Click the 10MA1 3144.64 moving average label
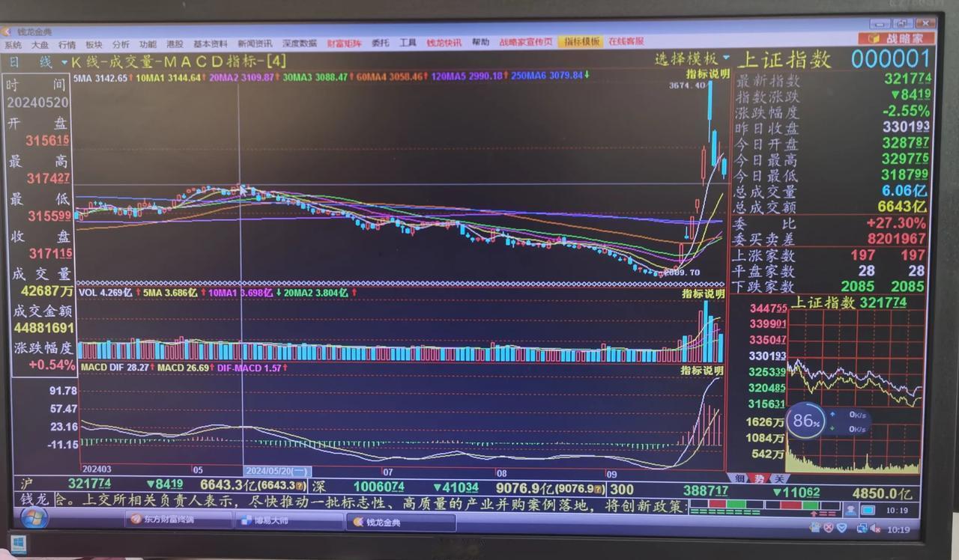Viewport: 959px width, 560px height. point(169,77)
